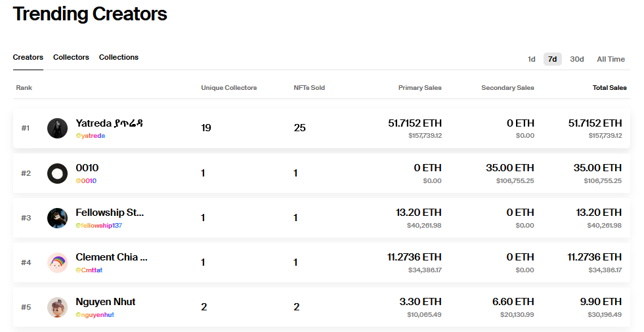Sort by Total Sales column
644x332 pixels.
[x=609, y=88]
